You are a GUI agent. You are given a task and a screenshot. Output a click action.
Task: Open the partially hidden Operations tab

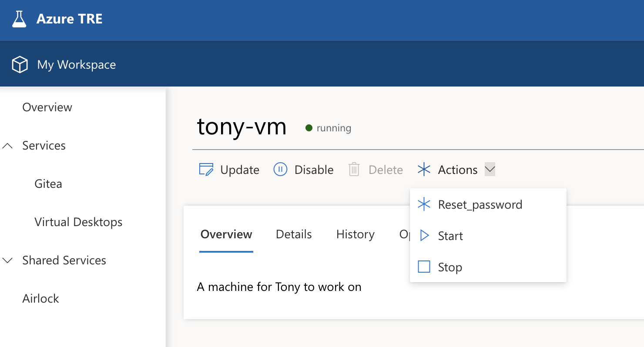tap(404, 234)
